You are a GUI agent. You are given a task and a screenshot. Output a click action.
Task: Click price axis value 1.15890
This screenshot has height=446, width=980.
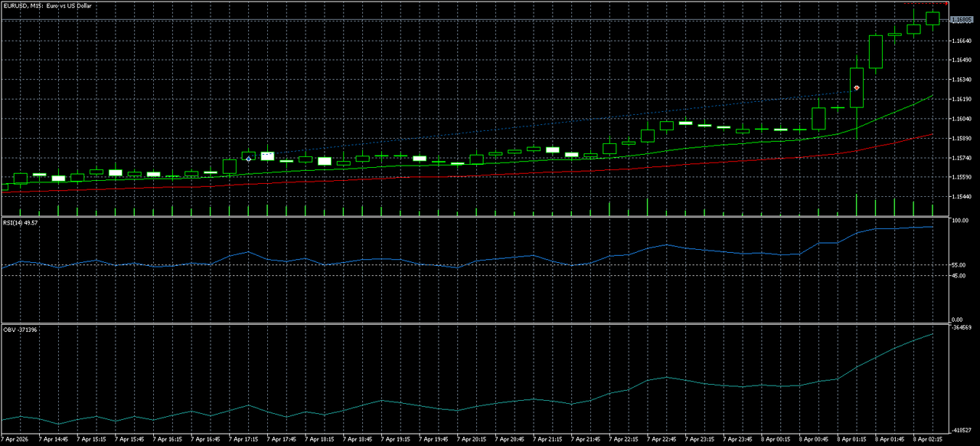point(962,139)
